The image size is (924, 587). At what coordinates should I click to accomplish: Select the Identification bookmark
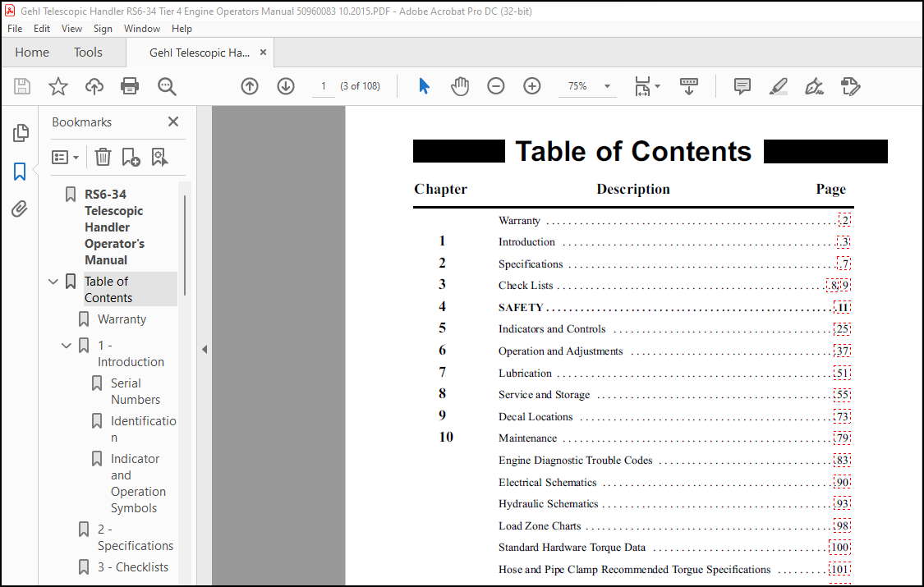[143, 429]
